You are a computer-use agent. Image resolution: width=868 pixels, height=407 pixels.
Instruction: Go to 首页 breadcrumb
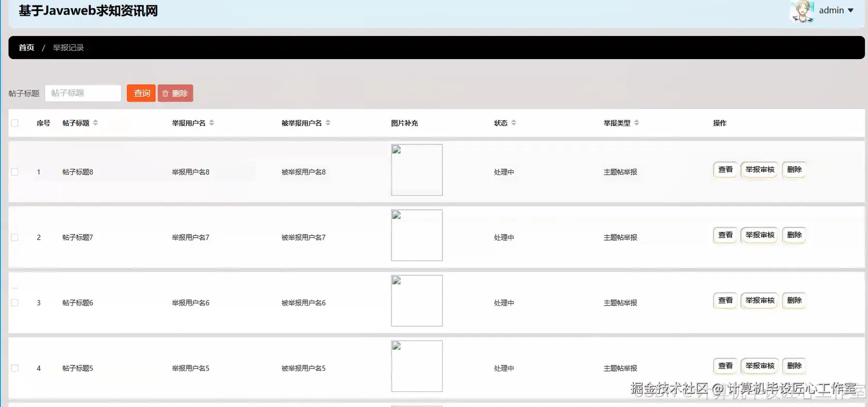coord(26,47)
